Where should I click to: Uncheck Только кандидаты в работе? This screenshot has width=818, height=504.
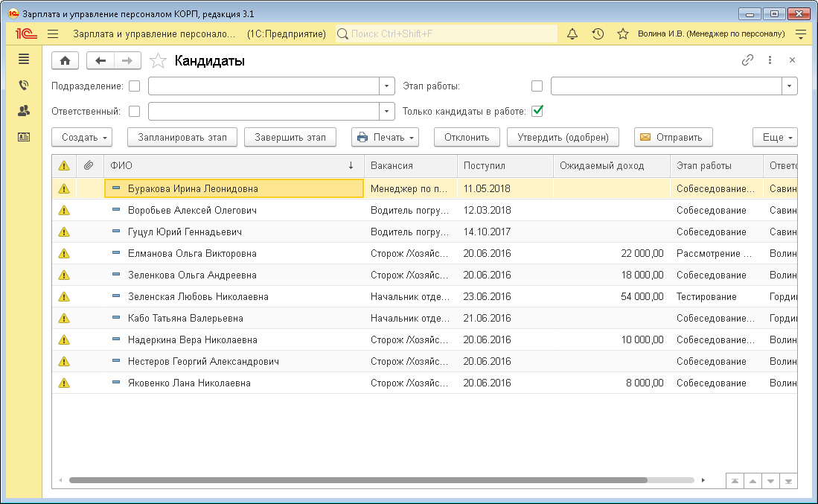[x=537, y=112]
